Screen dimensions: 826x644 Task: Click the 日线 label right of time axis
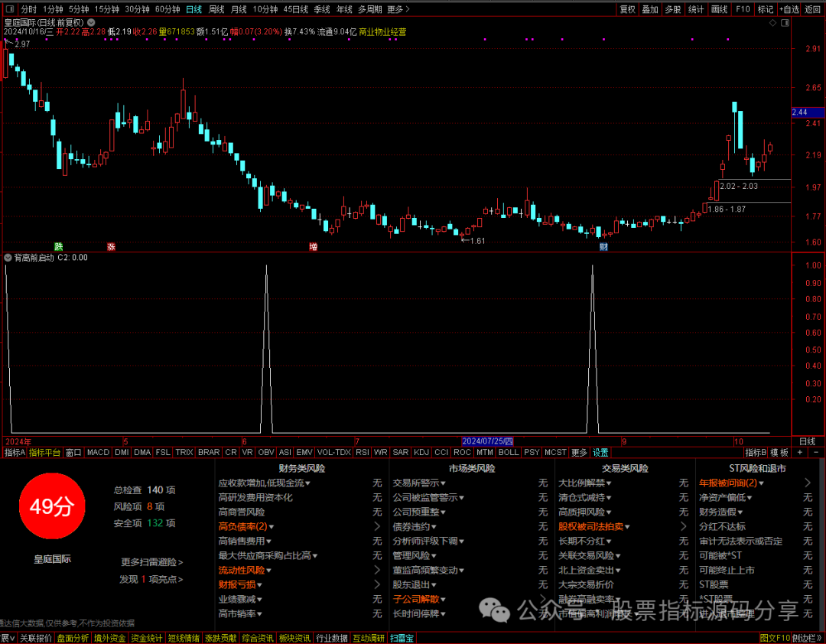click(807, 441)
